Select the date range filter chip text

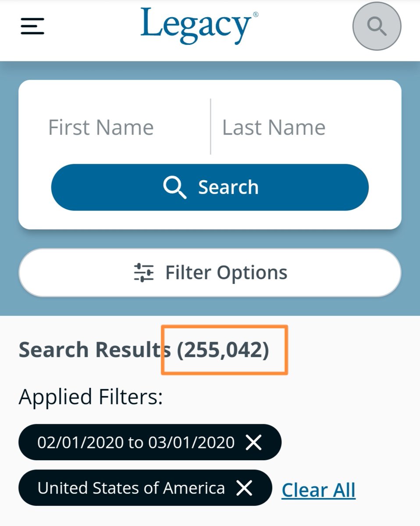(x=136, y=442)
